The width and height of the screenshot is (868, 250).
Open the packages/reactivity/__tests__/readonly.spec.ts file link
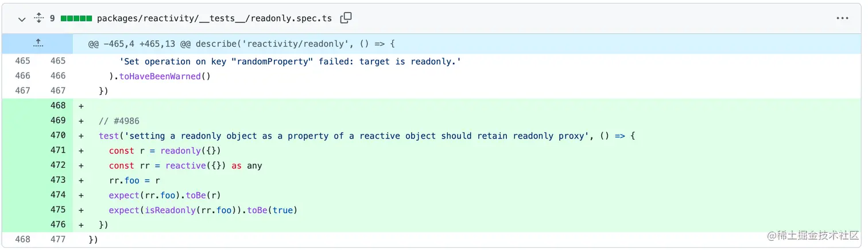(214, 18)
